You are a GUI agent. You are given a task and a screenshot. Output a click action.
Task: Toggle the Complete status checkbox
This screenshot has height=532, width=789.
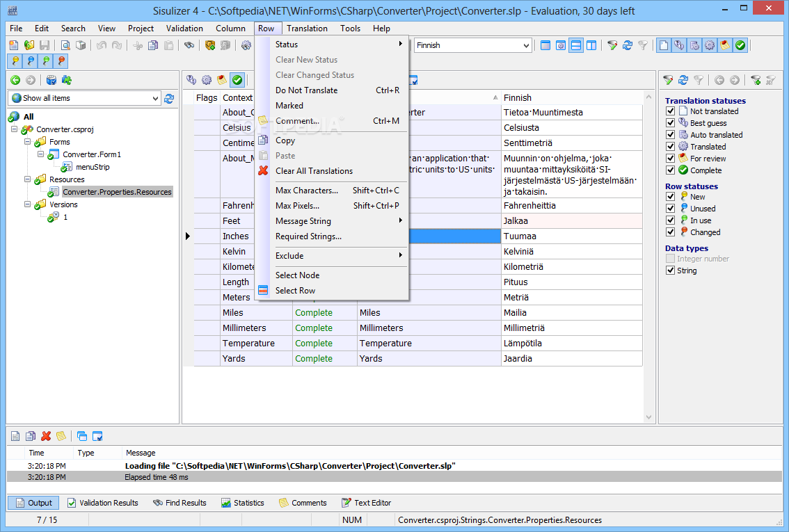[670, 170]
